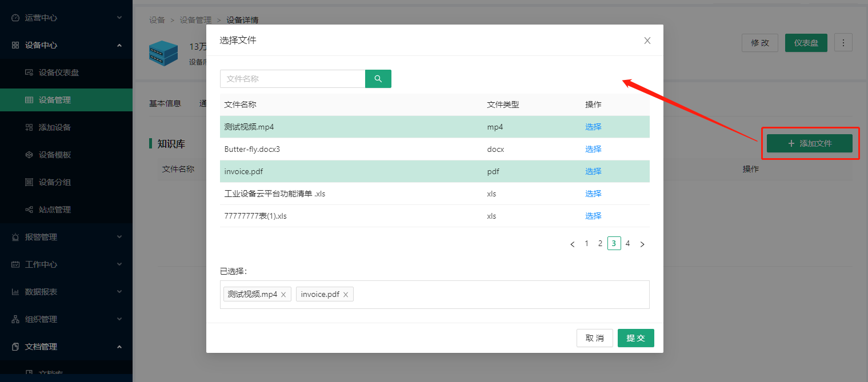Collapse the 设备中心 sidebar menu
The image size is (868, 382).
66,45
